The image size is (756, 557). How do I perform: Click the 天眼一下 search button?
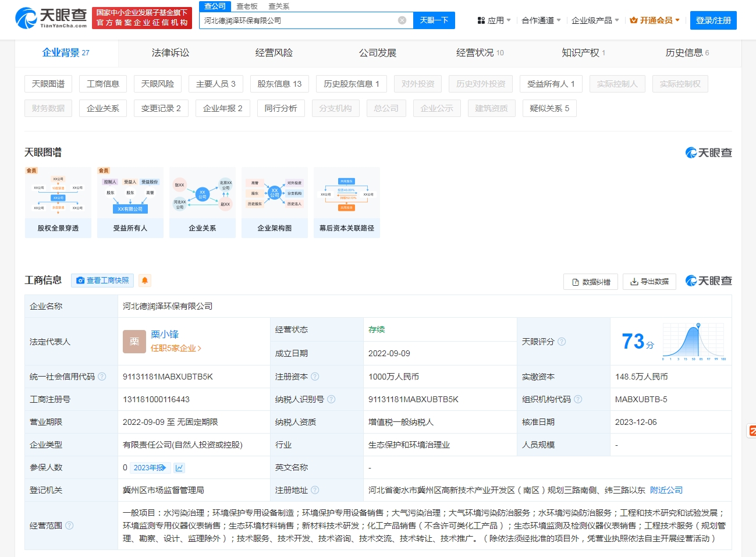[434, 20]
